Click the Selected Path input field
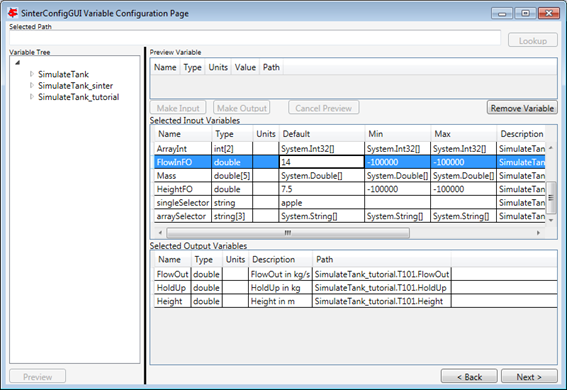 255,38
